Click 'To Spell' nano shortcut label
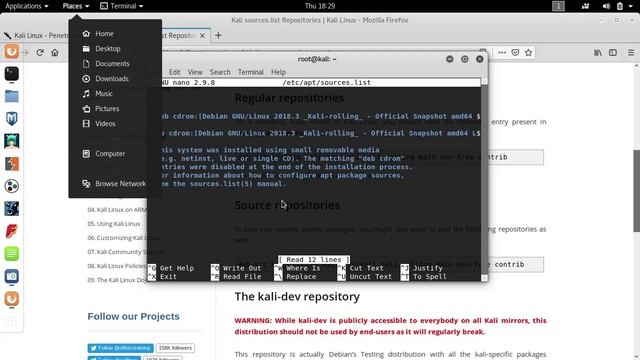 coord(429,277)
